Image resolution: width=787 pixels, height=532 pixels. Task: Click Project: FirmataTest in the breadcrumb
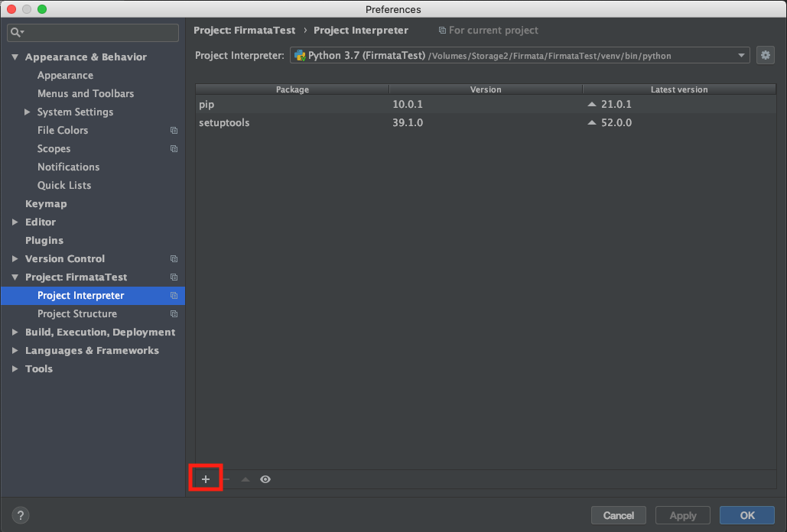245,30
